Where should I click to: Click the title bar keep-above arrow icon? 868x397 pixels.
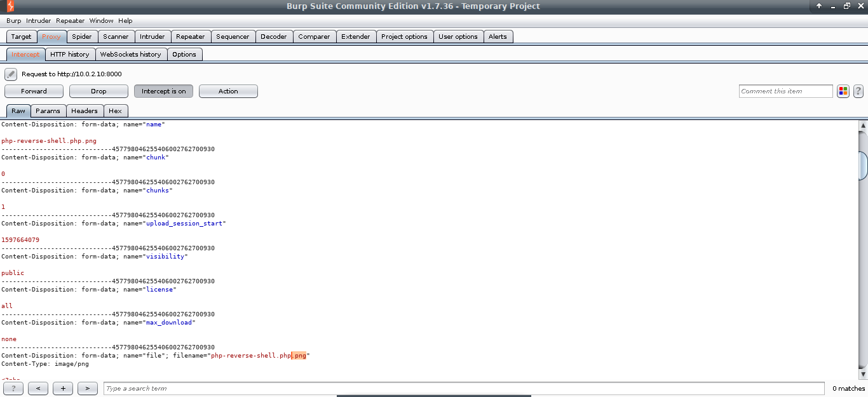click(820, 6)
